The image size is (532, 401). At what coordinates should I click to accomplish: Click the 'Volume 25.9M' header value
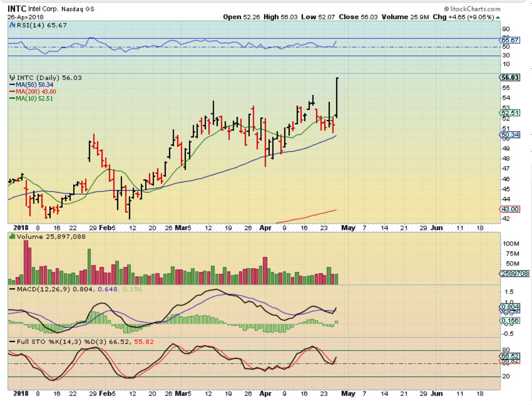[405, 17]
